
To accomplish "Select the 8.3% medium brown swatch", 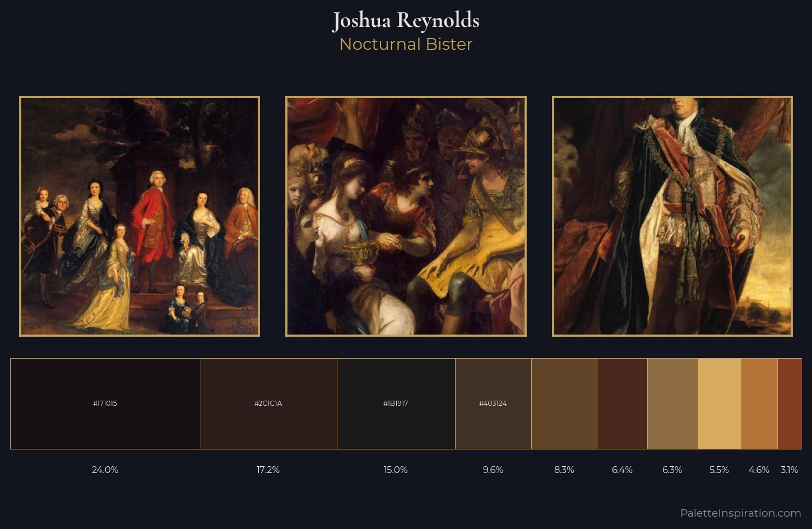I will (564, 403).
